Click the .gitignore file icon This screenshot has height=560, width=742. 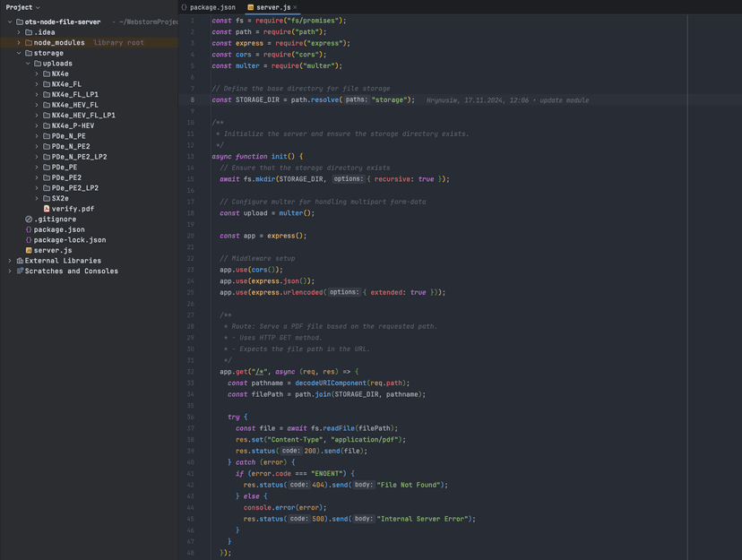coord(29,220)
